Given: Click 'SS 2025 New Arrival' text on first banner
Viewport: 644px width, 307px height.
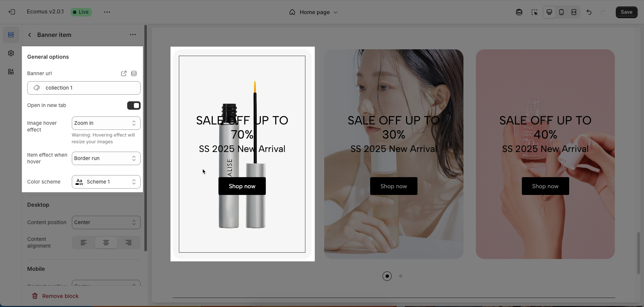Looking at the screenshot, I should [242, 149].
